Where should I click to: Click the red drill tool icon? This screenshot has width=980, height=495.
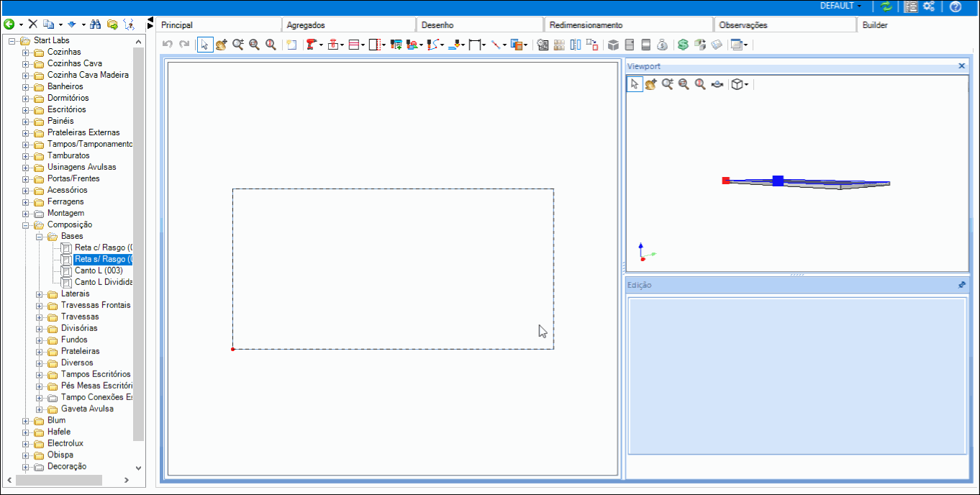pos(311,45)
